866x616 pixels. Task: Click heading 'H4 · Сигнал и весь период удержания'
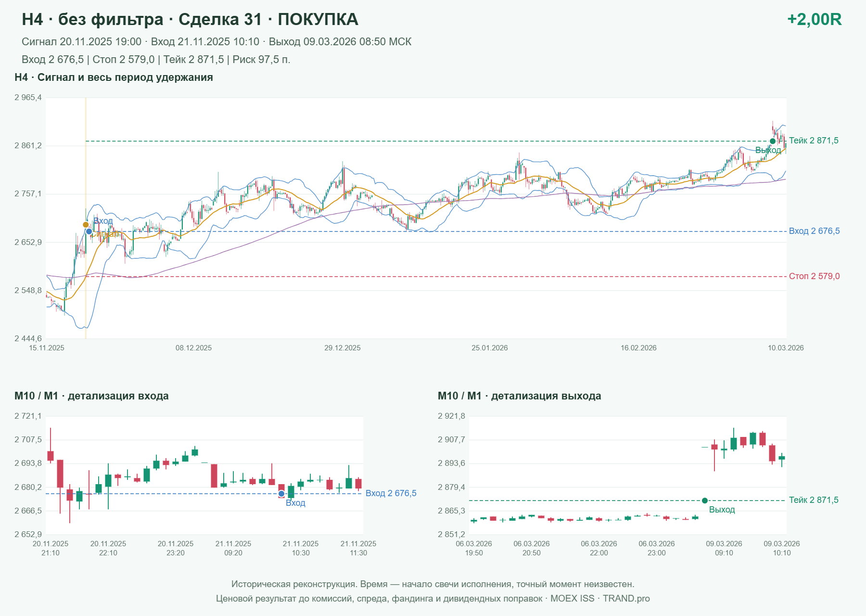point(114,77)
